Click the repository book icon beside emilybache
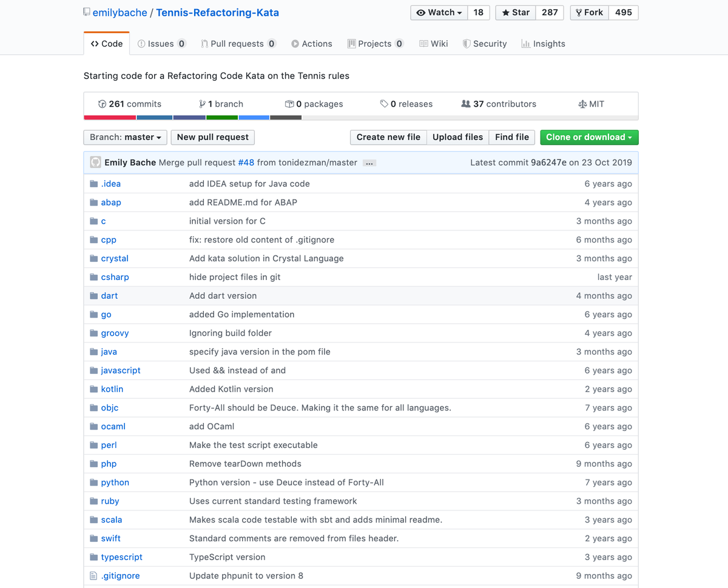 coord(87,12)
